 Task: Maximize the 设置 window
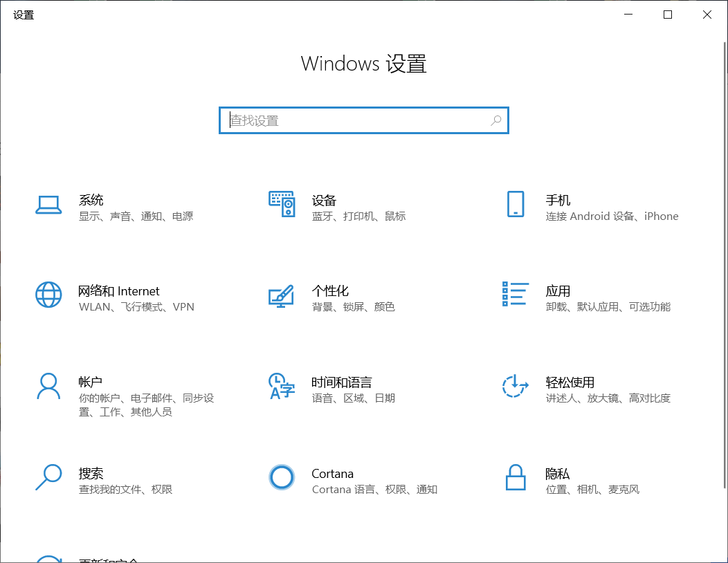coord(668,15)
